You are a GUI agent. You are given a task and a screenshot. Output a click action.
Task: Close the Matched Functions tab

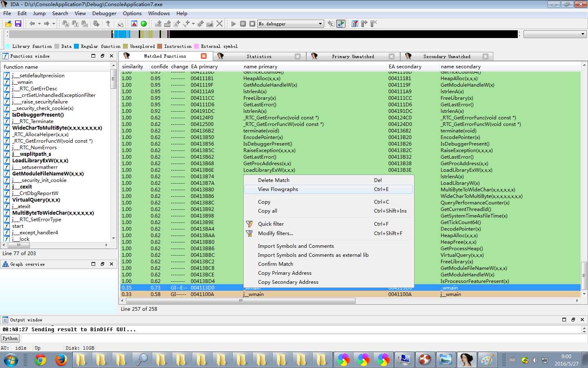coord(204,56)
